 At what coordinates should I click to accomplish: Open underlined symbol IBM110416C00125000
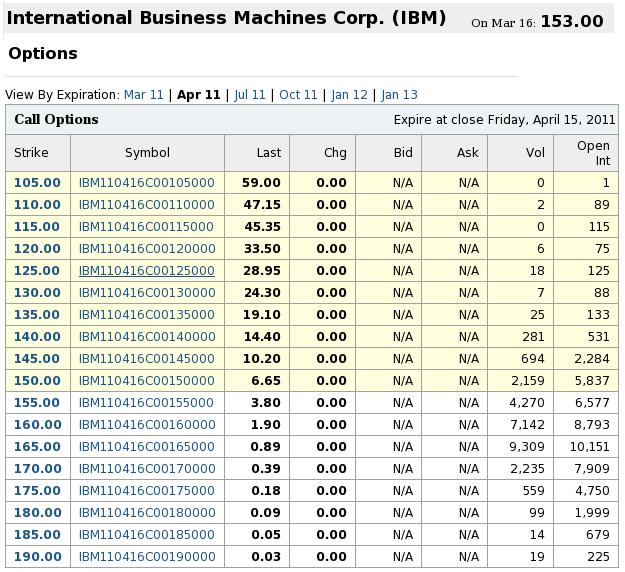click(147, 270)
